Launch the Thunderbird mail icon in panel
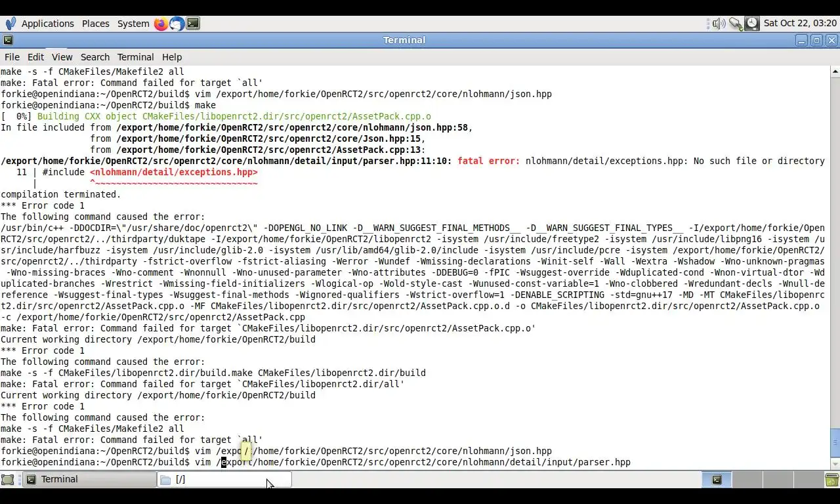The height and width of the screenshot is (504, 840). [x=177, y=24]
